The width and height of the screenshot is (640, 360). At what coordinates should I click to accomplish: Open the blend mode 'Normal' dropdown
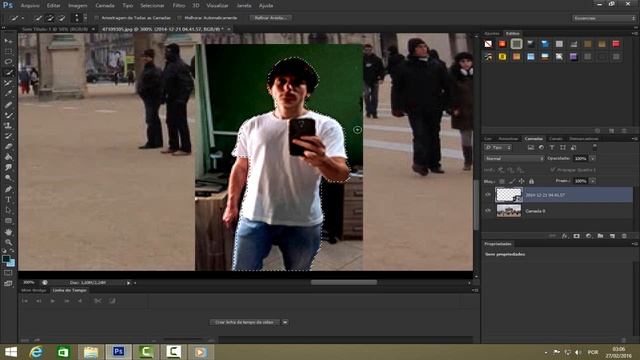[x=514, y=158]
